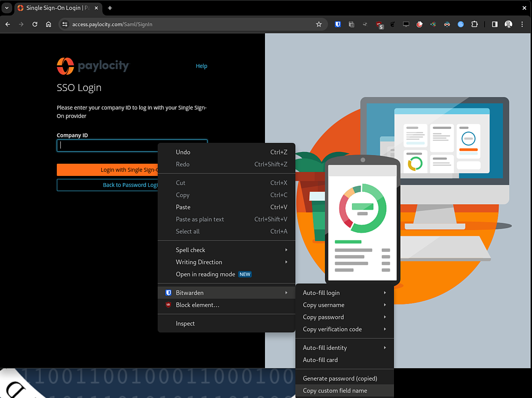This screenshot has width=532, height=398.
Task: Go to the browser home page
Action: coord(49,24)
